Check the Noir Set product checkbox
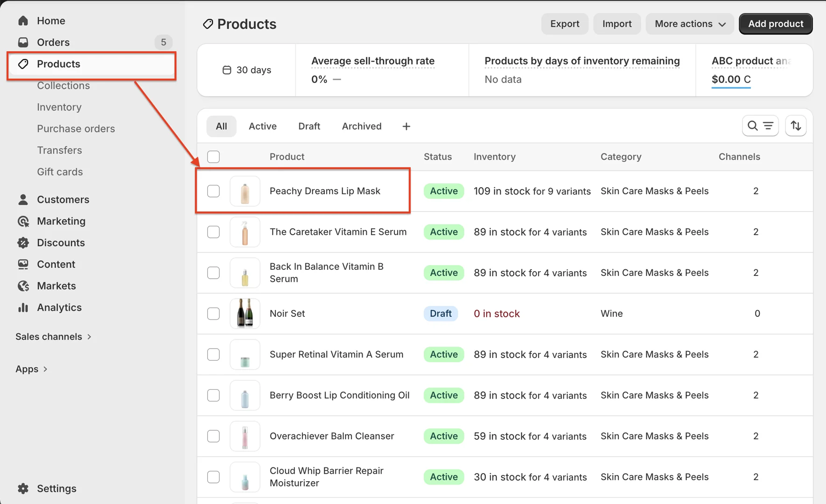Image resolution: width=826 pixels, height=504 pixels. point(213,314)
